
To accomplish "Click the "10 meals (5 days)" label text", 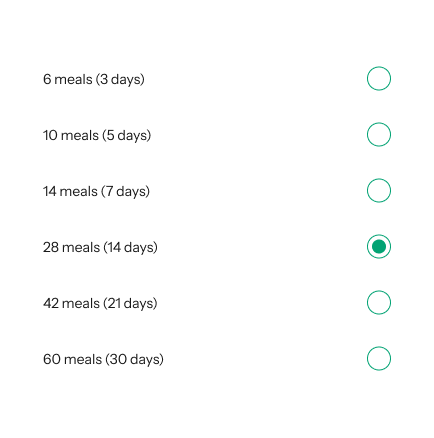I will coord(97,136).
